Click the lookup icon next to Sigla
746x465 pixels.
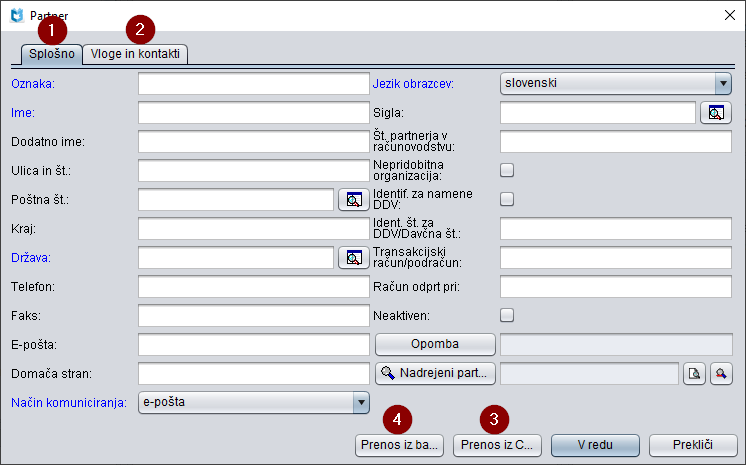pyautogui.click(x=716, y=113)
